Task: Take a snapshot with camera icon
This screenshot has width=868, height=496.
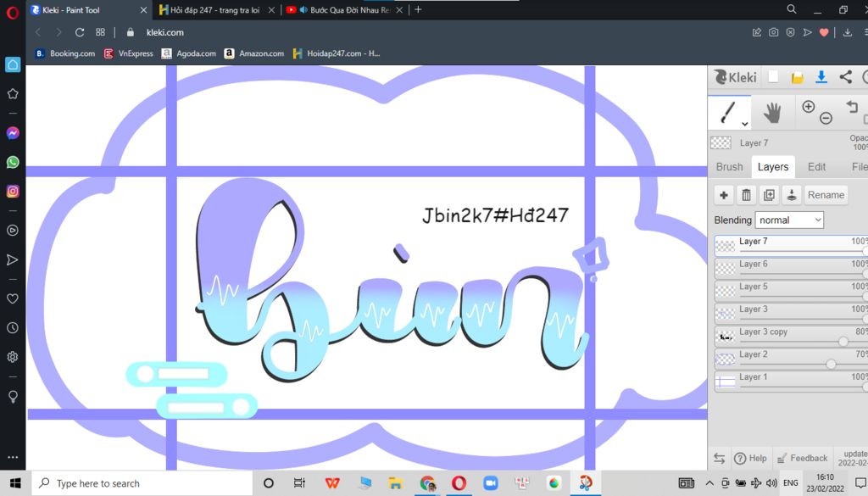Action: [x=773, y=33]
